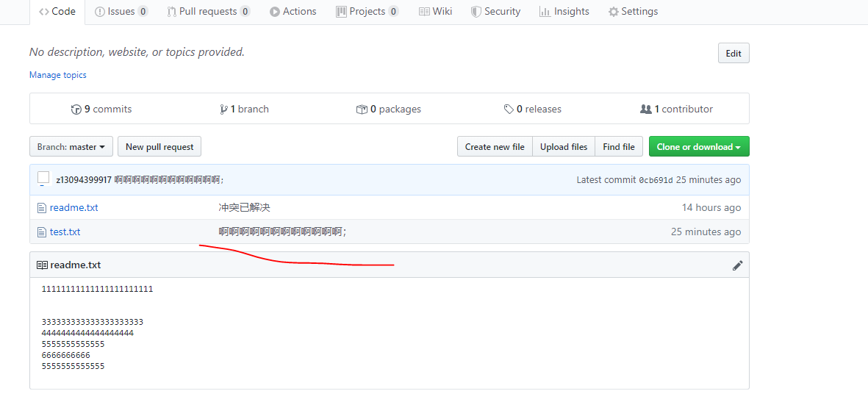The width and height of the screenshot is (868, 416).
Task: Edit readme.txt with the pencil icon
Action: pos(737,265)
